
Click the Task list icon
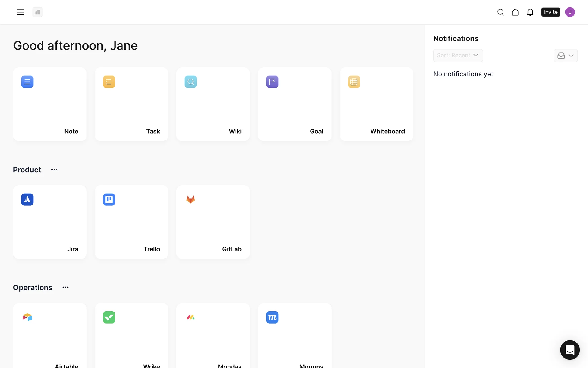click(109, 82)
